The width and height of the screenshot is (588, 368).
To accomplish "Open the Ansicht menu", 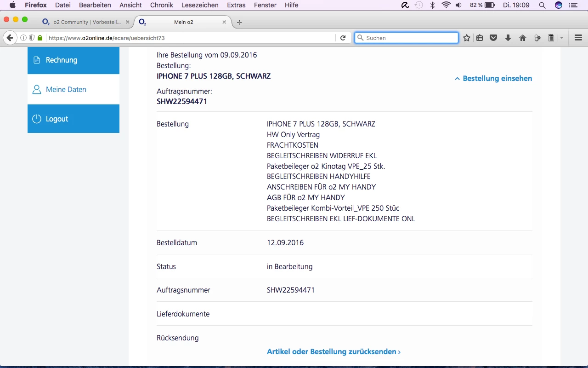I will pyautogui.click(x=130, y=5).
